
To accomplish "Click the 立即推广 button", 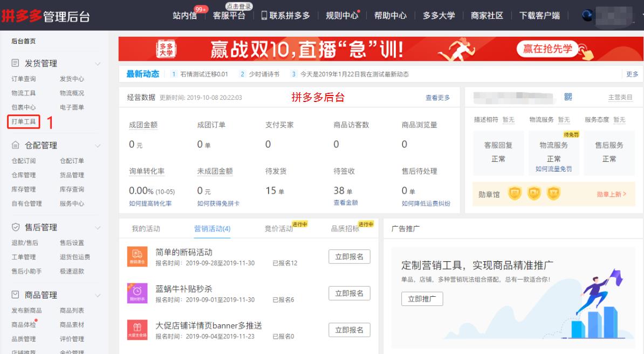I will point(422,299).
